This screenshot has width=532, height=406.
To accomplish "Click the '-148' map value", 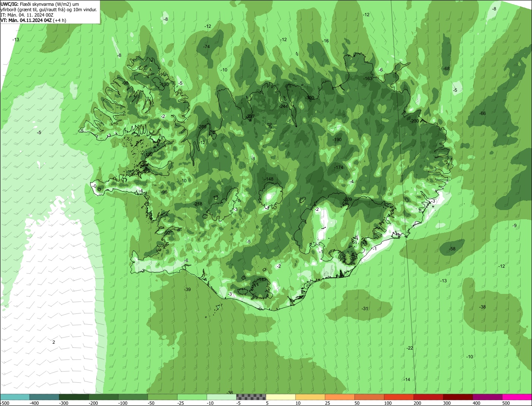I will [x=269, y=179].
